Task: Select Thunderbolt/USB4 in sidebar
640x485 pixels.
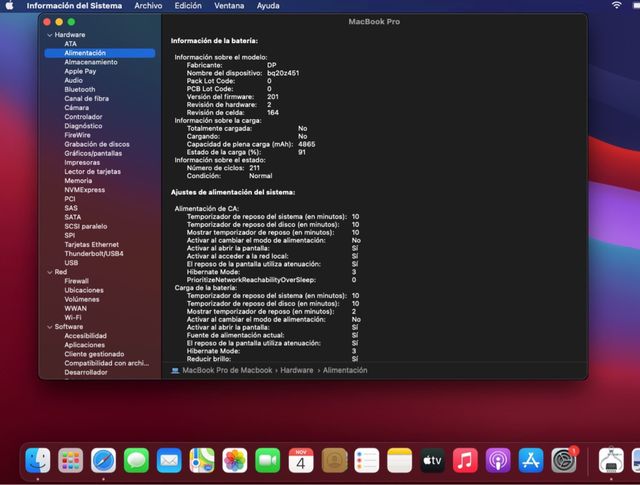Action: [94, 254]
